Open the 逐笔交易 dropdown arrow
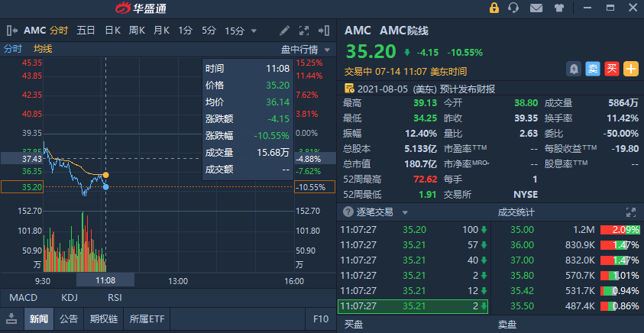This screenshot has width=644, height=333. 405,212
